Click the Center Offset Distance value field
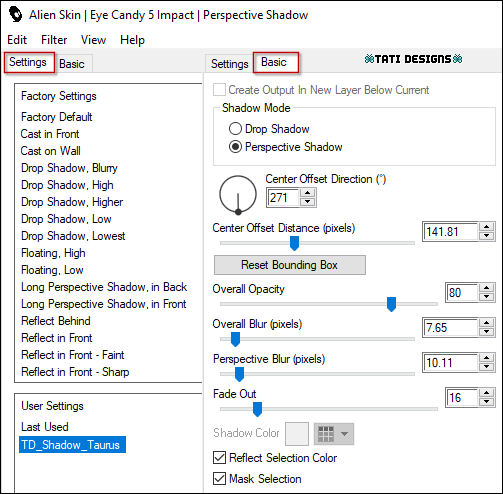This screenshot has width=503, height=494. pos(450,232)
